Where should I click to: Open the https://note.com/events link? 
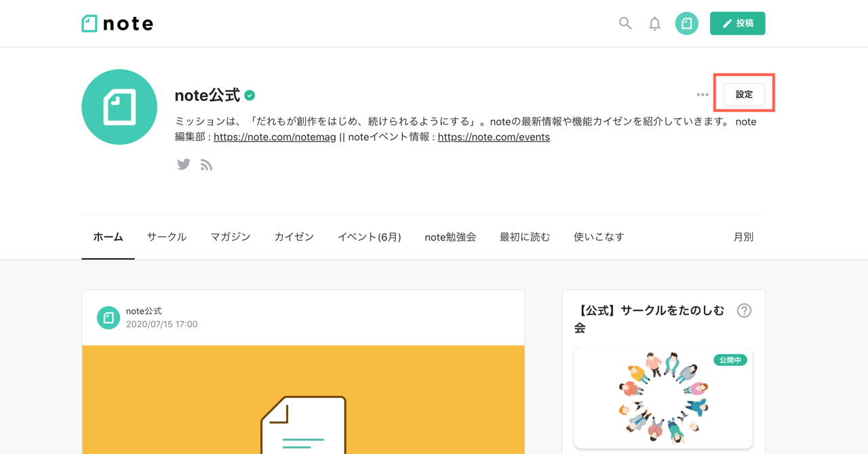coord(494,137)
